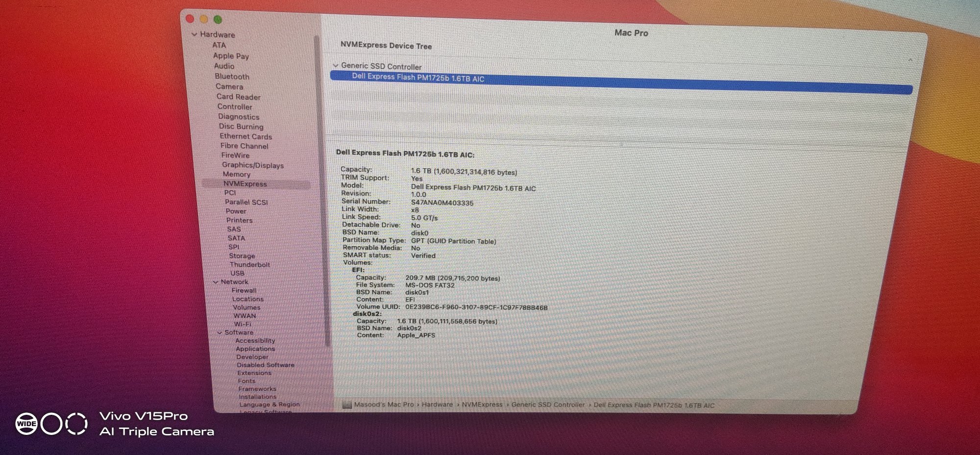Click the GPT (GUID Partition Table) value
980x455 pixels.
tap(453, 241)
